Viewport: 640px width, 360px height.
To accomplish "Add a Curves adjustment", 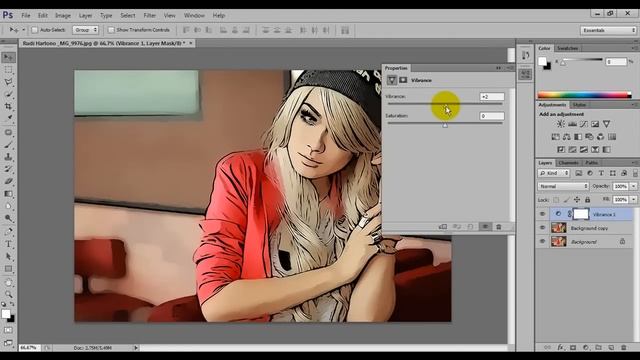I will pos(584,124).
